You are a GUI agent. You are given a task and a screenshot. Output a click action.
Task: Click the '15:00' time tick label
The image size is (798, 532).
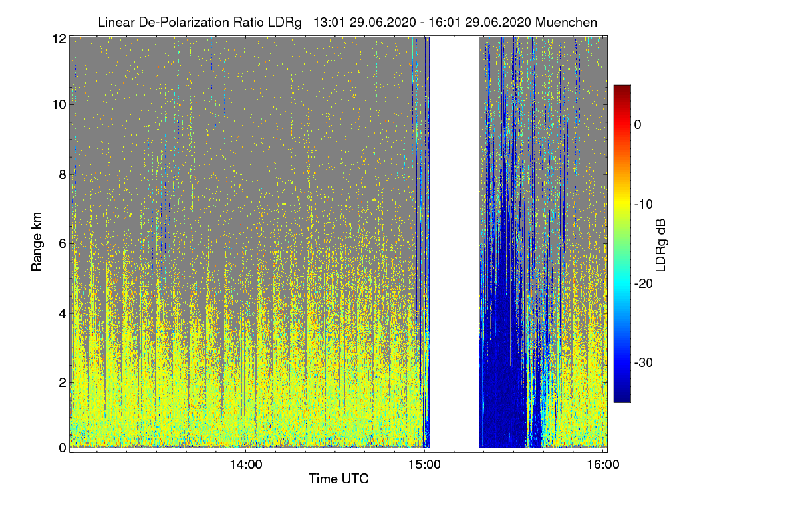point(424,465)
